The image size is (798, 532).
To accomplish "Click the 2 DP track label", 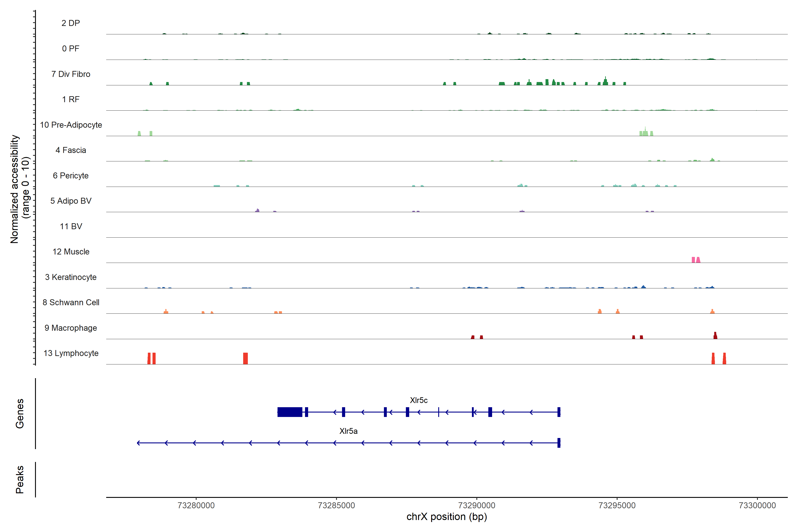I will (71, 23).
